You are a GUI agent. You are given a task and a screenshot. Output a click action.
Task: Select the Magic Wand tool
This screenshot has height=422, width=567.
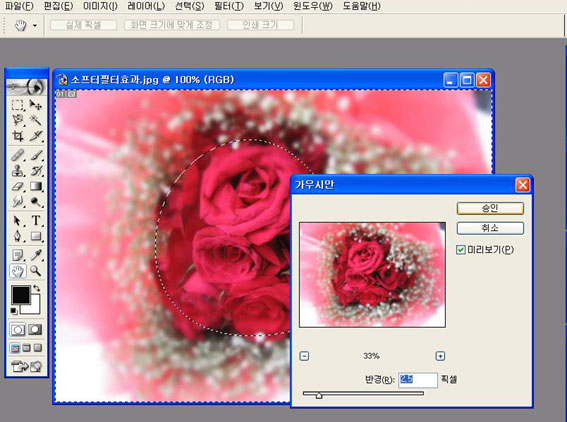(x=35, y=120)
